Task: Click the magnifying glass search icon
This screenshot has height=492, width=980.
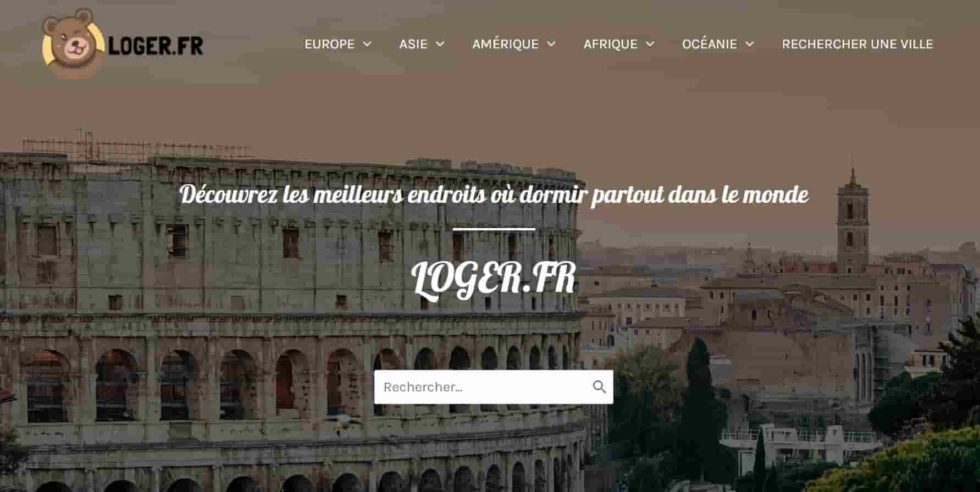Action: (x=599, y=387)
